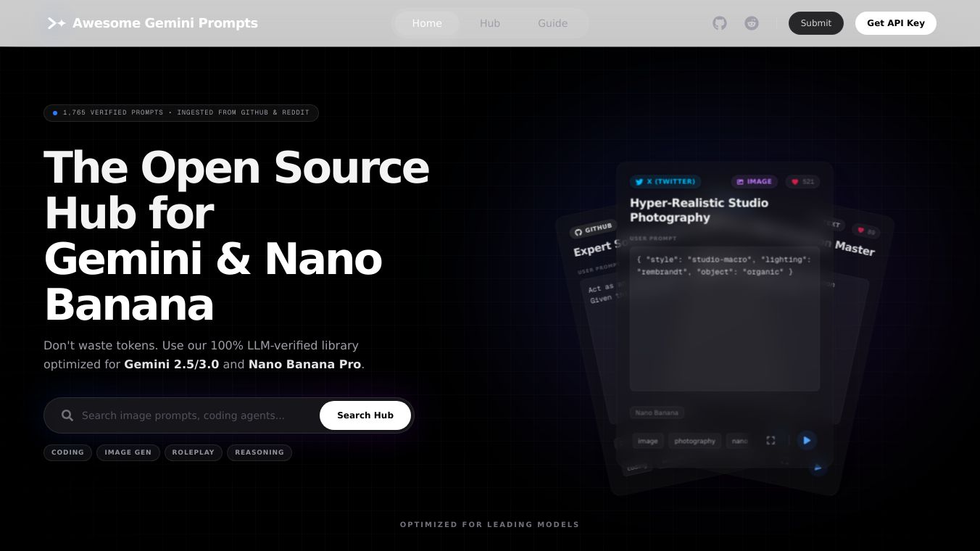The width and height of the screenshot is (980, 551).
Task: Click the Awesome Gemini Prompts site title
Action: point(165,23)
